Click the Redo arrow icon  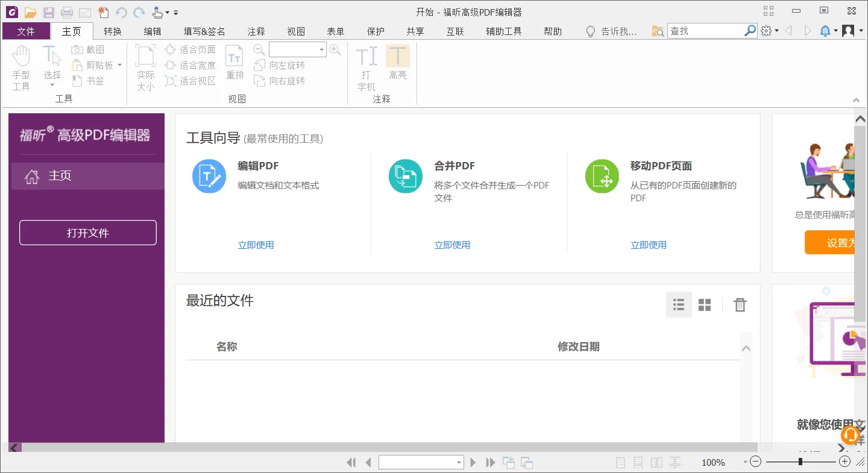coord(139,12)
